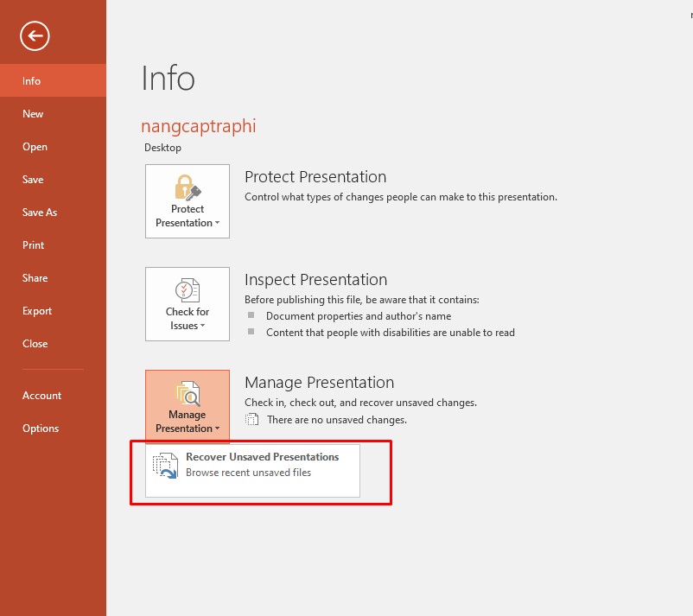Expand the Manage Presentation dropdown button
Screen dimensions: 693x616
coord(188,407)
